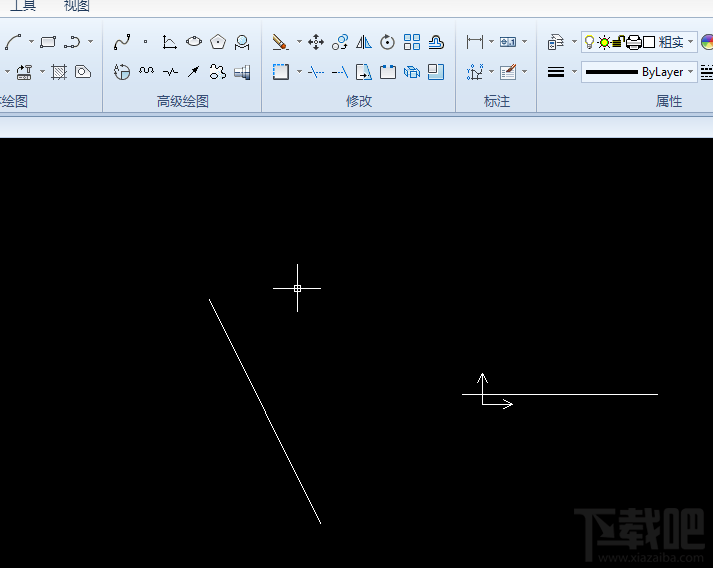Image resolution: width=713 pixels, height=568 pixels.
Task: Select the regular polygon tool
Action: [218, 42]
